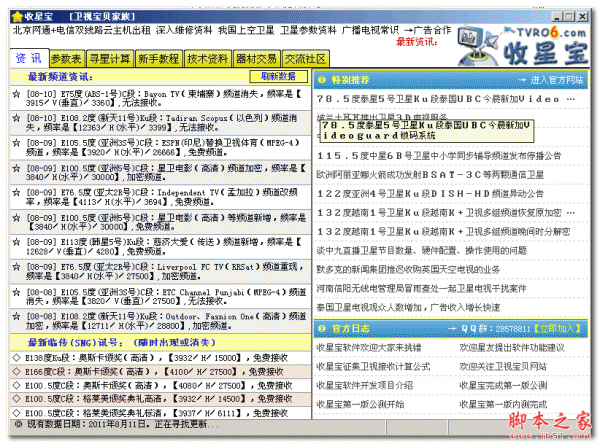Image resolution: width=600 pixels, height=444 pixels.
Task: Open news 欧洲阿丽亚娜火箭成功发射BSAT-3C
Action: (x=430, y=175)
